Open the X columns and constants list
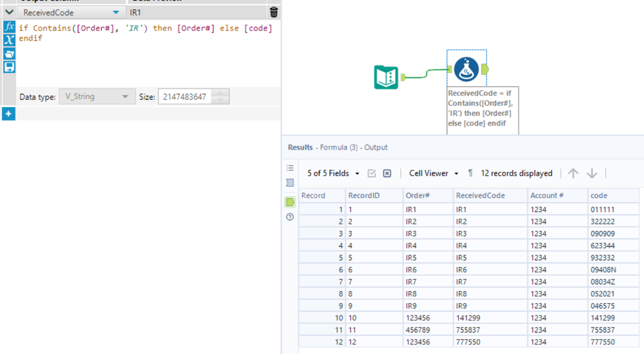644x354 pixels. [x=9, y=40]
